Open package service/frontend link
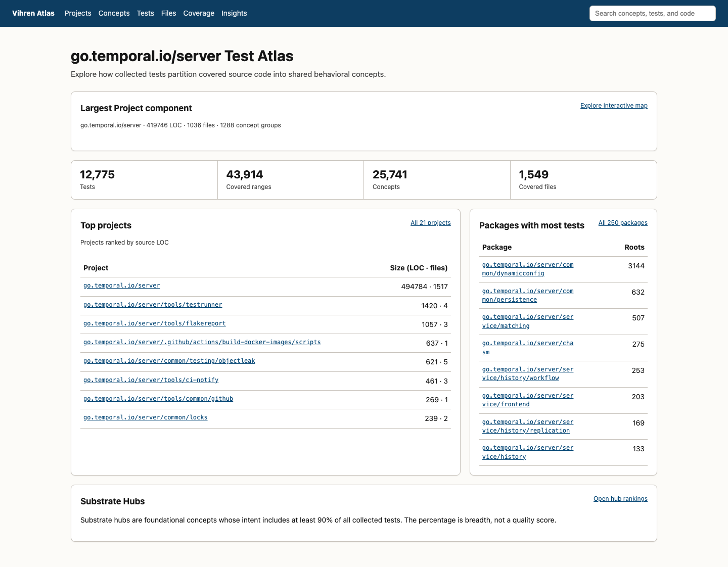This screenshot has height=567, width=728. click(x=528, y=400)
